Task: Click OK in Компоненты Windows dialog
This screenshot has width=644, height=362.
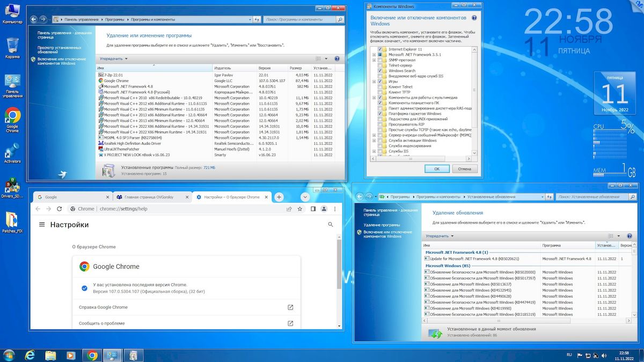Action: click(x=437, y=168)
